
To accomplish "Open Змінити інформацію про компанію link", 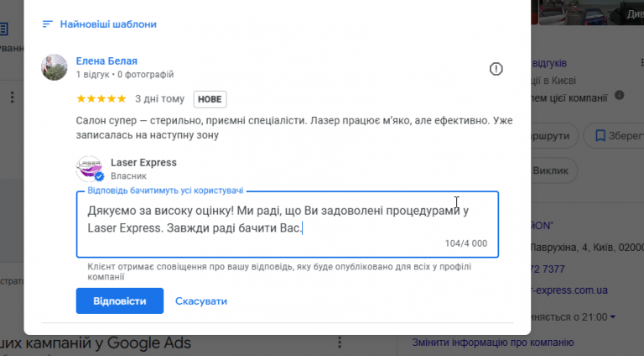I will point(493,342).
